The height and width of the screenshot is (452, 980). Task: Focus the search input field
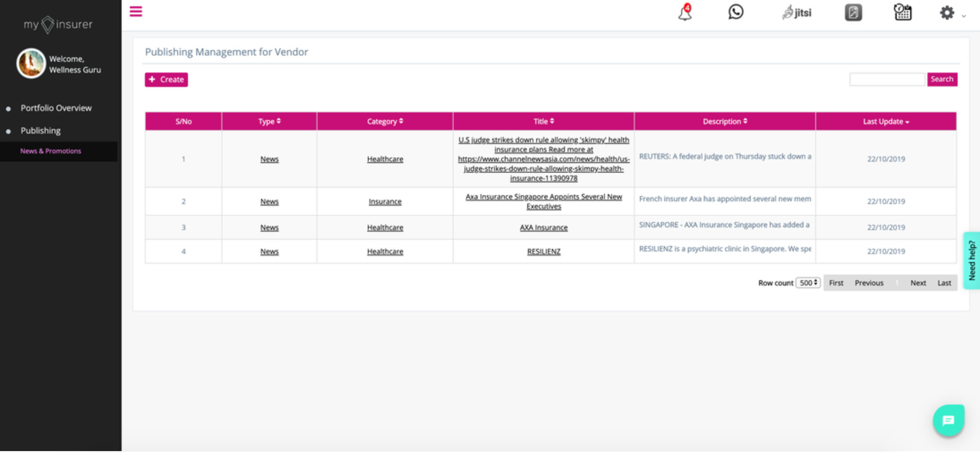click(x=887, y=79)
